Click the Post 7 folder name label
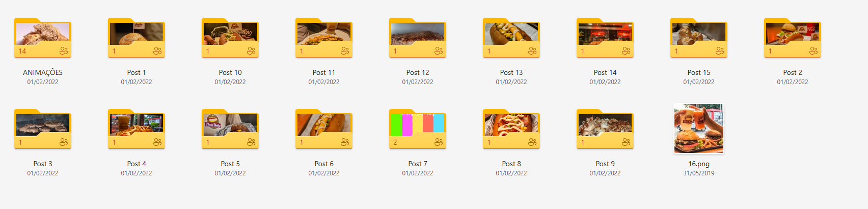This screenshot has width=868, height=209. pos(418,164)
